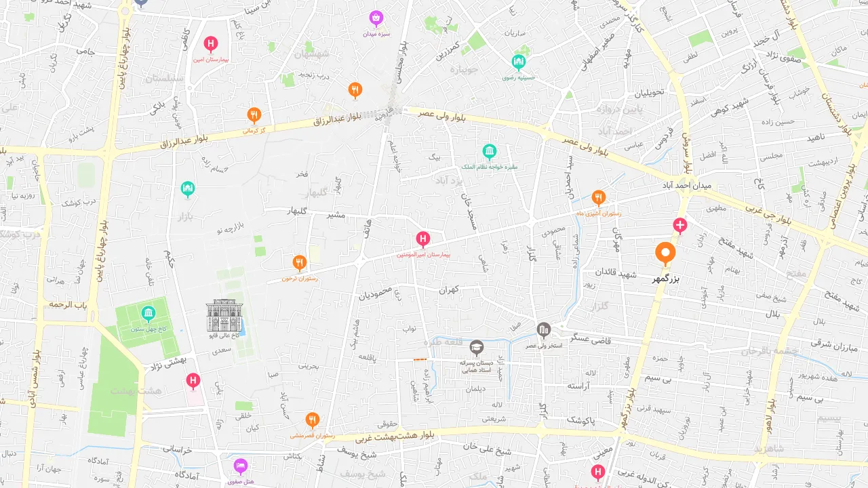Screen dimensions: 868x488
Task: Select the بیمارستان امین hospital marker
Action: (211, 45)
